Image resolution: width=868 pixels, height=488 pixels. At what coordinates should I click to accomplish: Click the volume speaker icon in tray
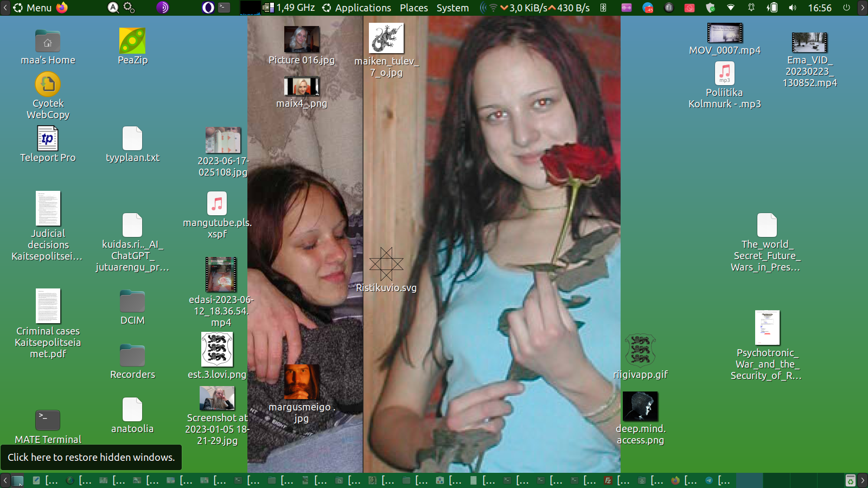[793, 8]
